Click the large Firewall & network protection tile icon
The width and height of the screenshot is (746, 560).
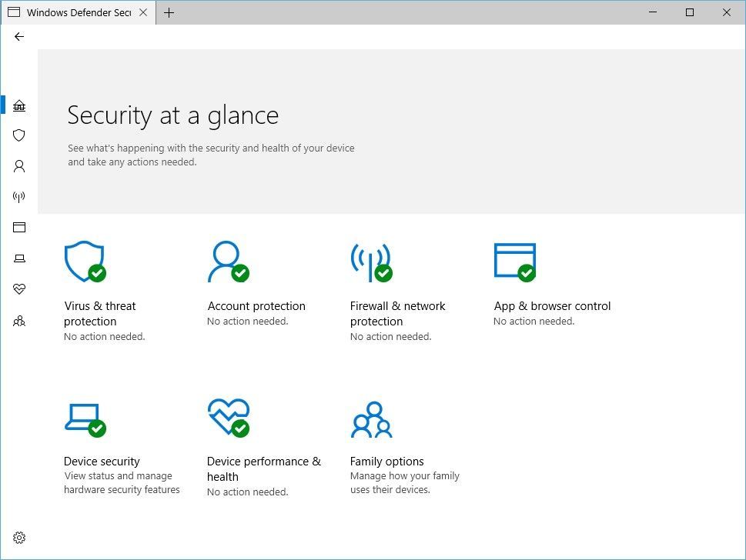click(370, 262)
